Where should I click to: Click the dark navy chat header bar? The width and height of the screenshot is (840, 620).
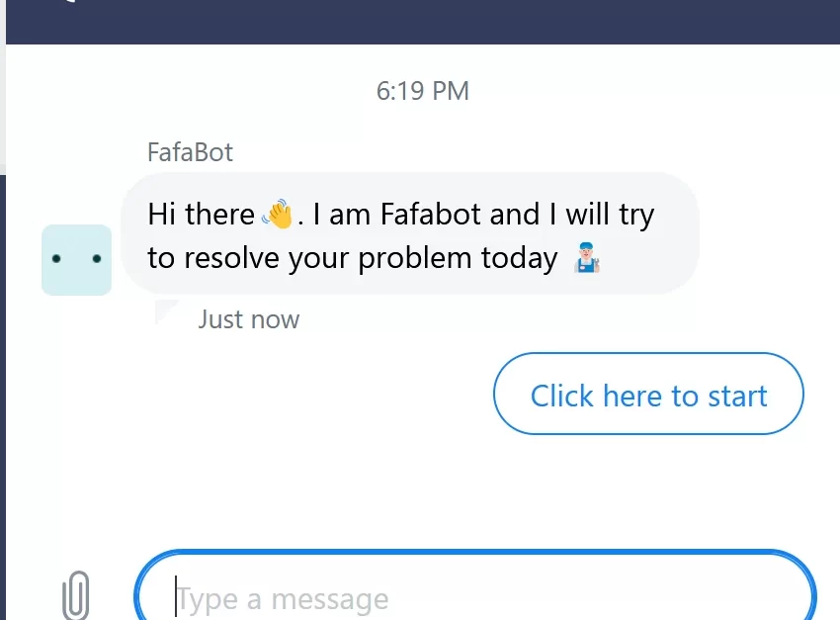[423, 22]
